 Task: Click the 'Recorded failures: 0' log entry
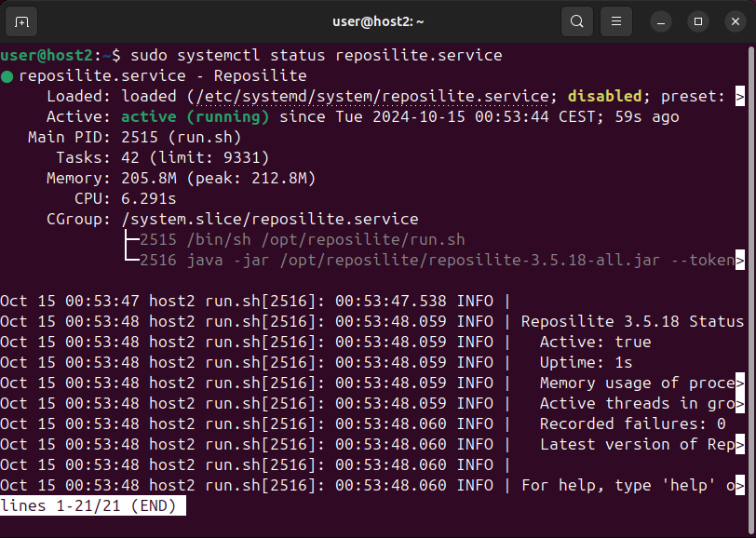(x=632, y=424)
